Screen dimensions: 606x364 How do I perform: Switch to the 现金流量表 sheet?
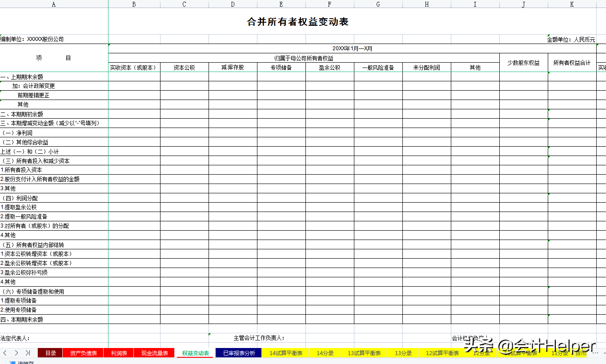[154, 352]
